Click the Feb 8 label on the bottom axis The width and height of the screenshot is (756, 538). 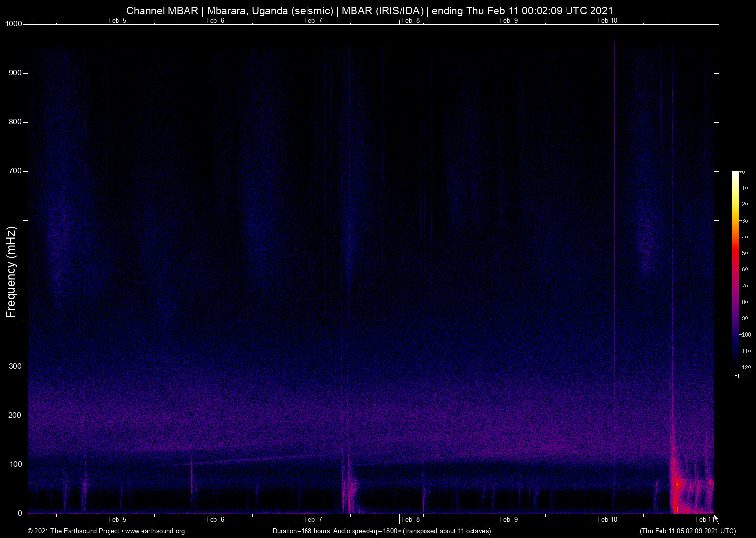[410, 519]
